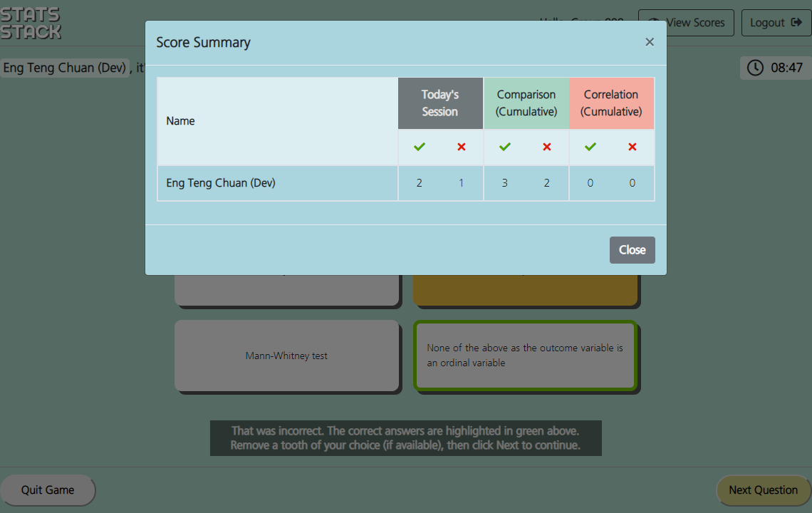Viewport: 812px width, 513px height.
Task: Open the View Scores button
Action: 687,23
